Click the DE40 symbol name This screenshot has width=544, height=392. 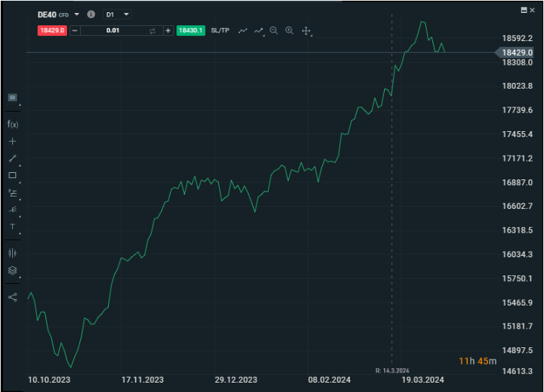pyautogui.click(x=47, y=14)
